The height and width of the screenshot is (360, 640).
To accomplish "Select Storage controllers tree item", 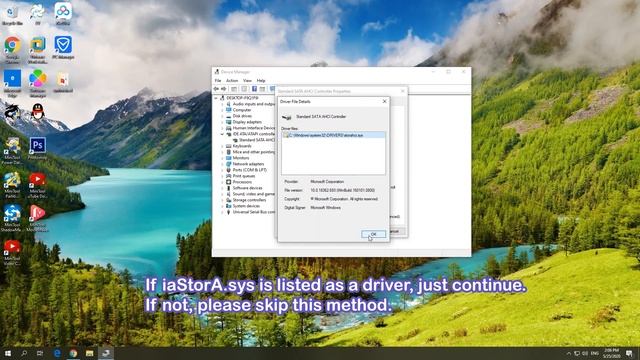I will [249, 200].
